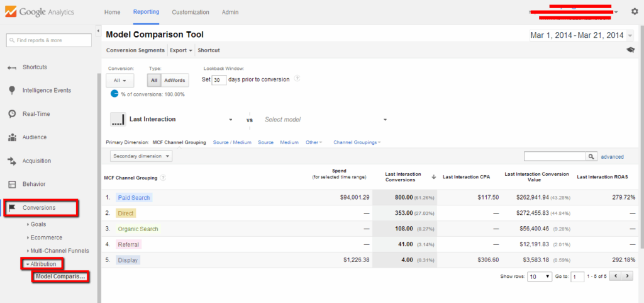Open the Admin tab
The image size is (644, 303).
[x=230, y=13]
